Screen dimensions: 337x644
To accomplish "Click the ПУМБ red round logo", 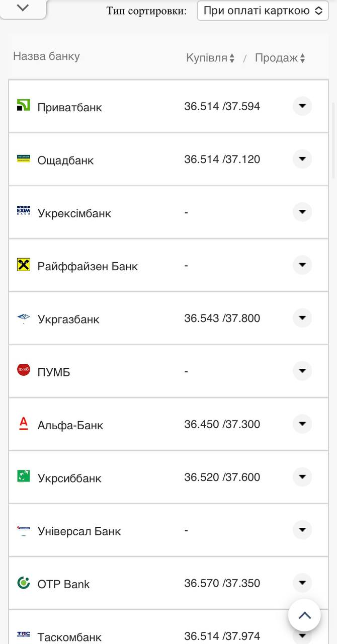I will [24, 370].
